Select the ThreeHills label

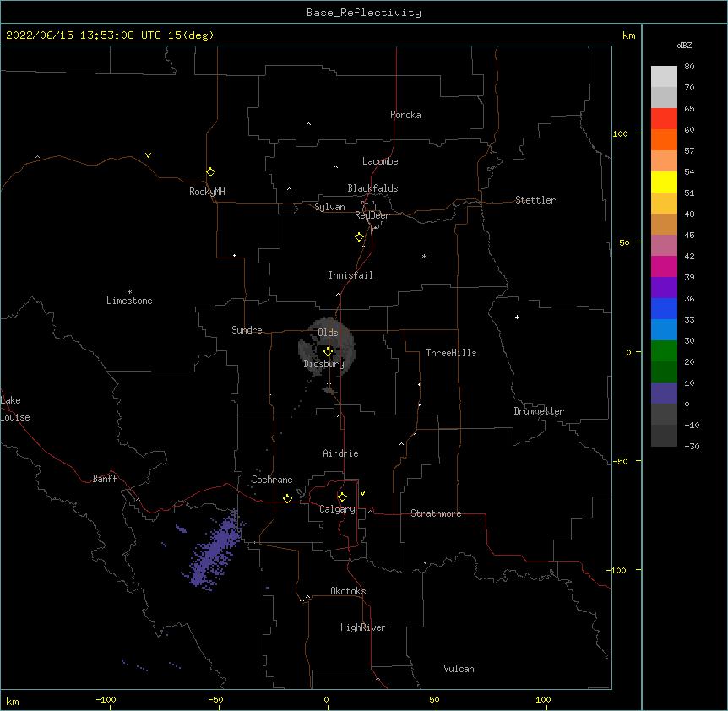click(451, 353)
